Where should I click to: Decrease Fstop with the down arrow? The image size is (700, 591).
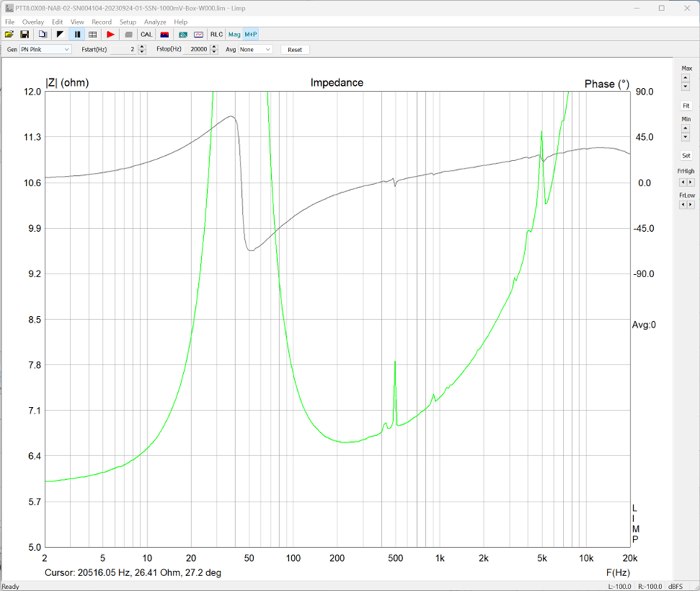pos(214,52)
